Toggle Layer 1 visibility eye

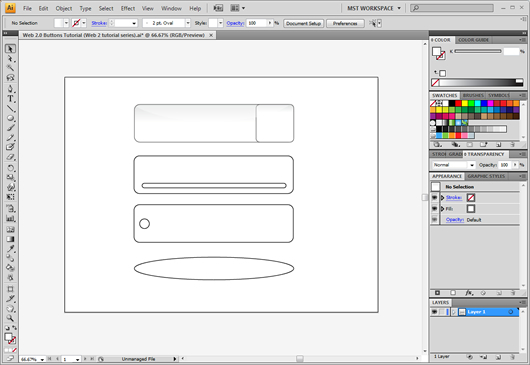point(434,312)
